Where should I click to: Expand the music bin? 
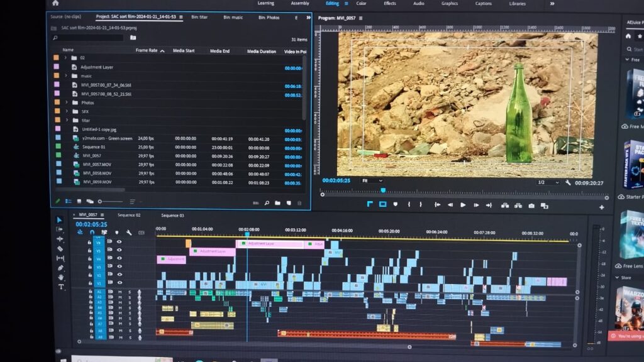click(x=66, y=75)
